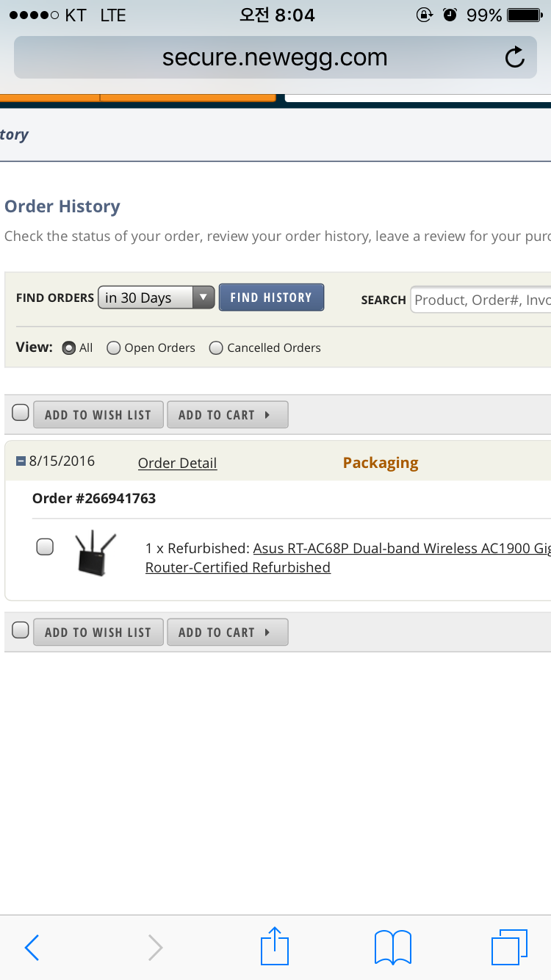Screen dimensions: 551x980
Task: Select the Open Orders radio button
Action: (114, 348)
